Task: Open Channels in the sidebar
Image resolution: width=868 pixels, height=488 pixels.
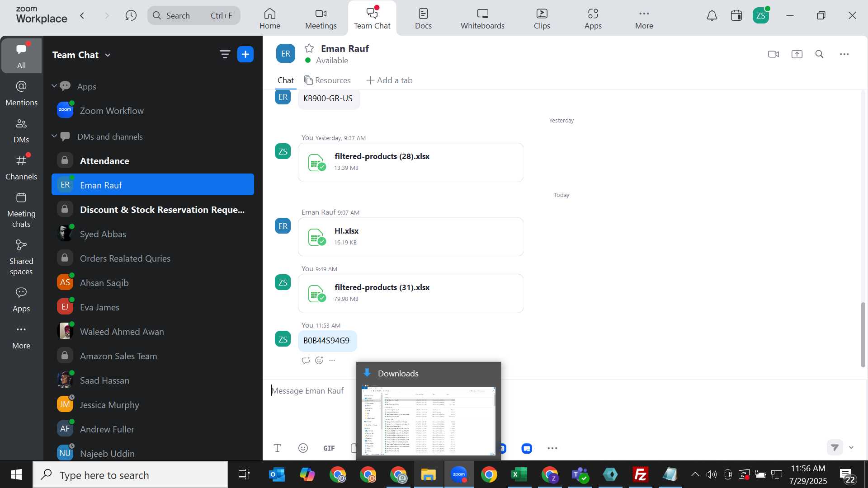Action: coord(21,167)
